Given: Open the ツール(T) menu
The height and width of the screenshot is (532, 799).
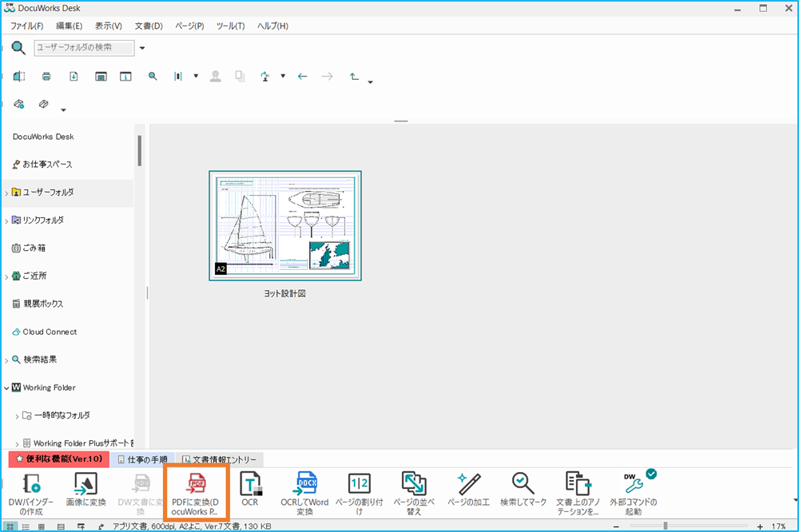Looking at the screenshot, I should 230,26.
